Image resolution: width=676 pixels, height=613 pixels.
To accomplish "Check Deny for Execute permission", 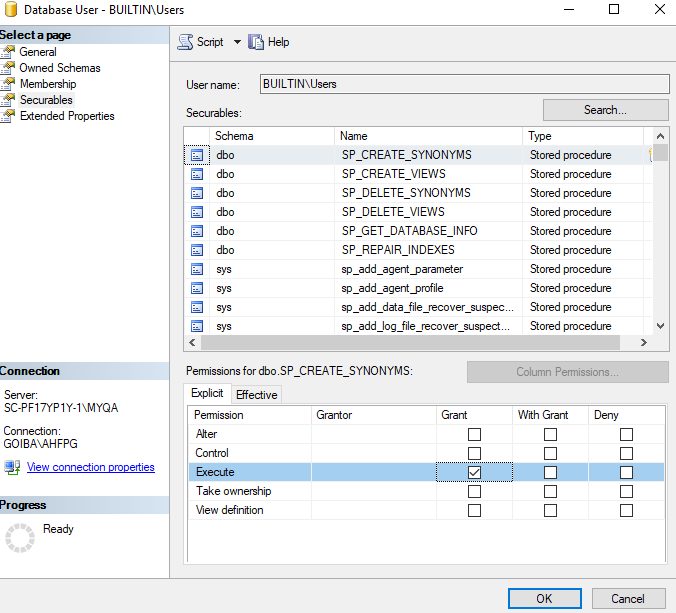I will point(626,472).
